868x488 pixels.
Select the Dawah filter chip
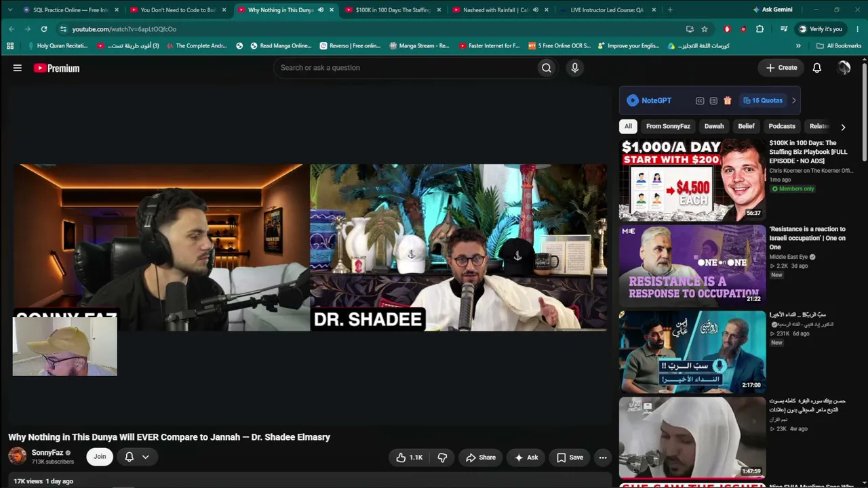714,126
